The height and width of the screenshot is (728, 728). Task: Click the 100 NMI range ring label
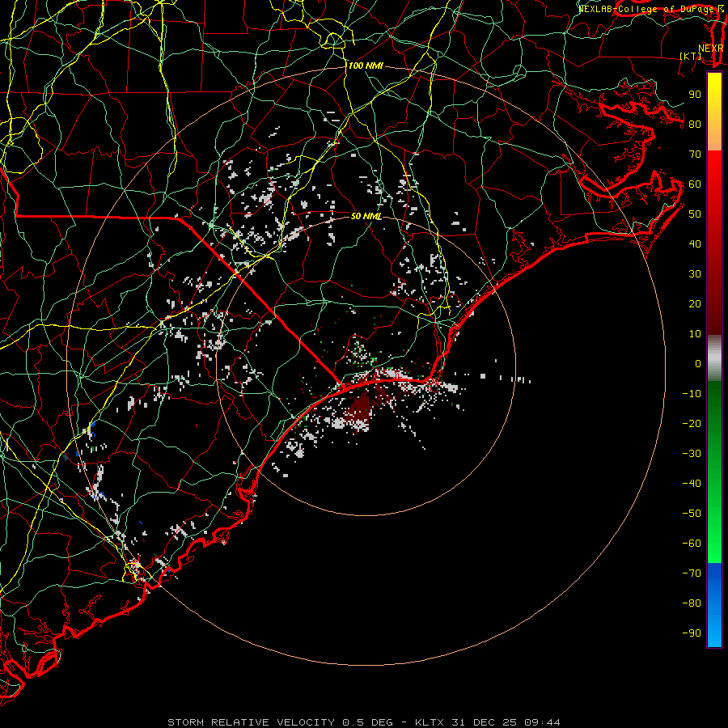pos(366,66)
